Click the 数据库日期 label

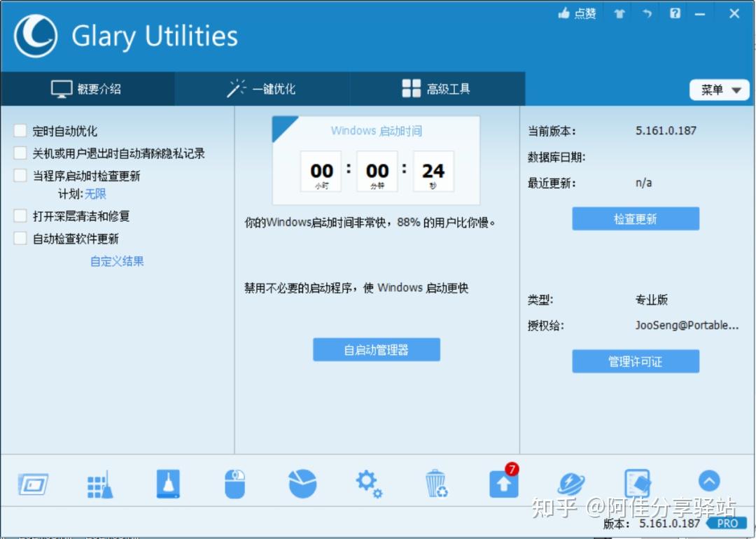click(556, 157)
